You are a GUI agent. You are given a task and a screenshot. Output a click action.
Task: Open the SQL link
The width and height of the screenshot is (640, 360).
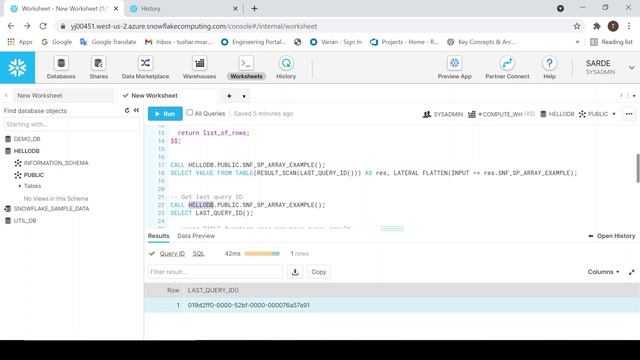pyautogui.click(x=198, y=253)
